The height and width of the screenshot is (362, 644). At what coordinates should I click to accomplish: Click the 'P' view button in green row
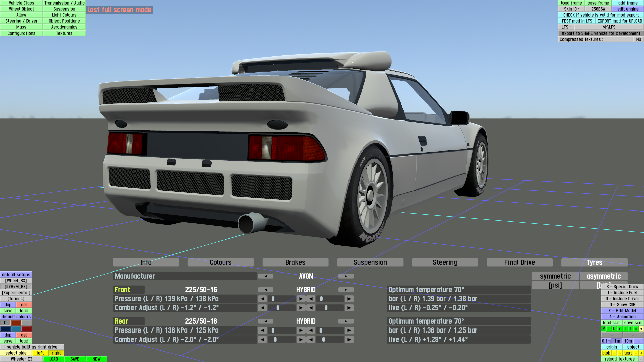pos(604,329)
